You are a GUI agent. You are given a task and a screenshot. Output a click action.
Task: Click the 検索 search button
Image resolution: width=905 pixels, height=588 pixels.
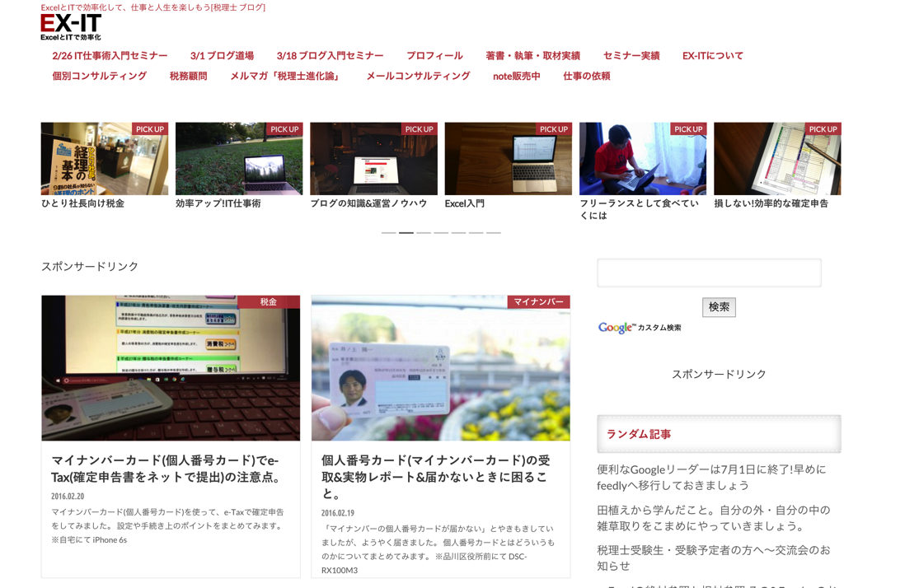719,307
